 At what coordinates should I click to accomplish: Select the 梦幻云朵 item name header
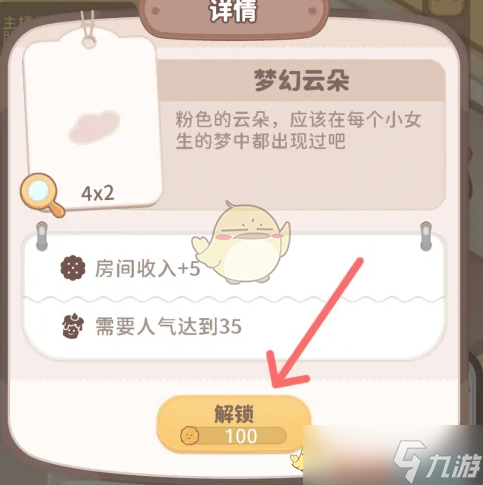click(302, 81)
